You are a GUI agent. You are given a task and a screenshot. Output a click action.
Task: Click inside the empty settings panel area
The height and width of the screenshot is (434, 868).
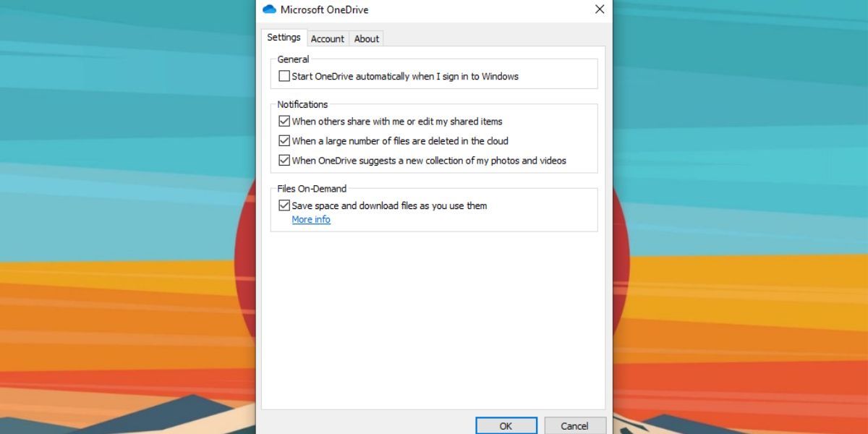coord(434,311)
